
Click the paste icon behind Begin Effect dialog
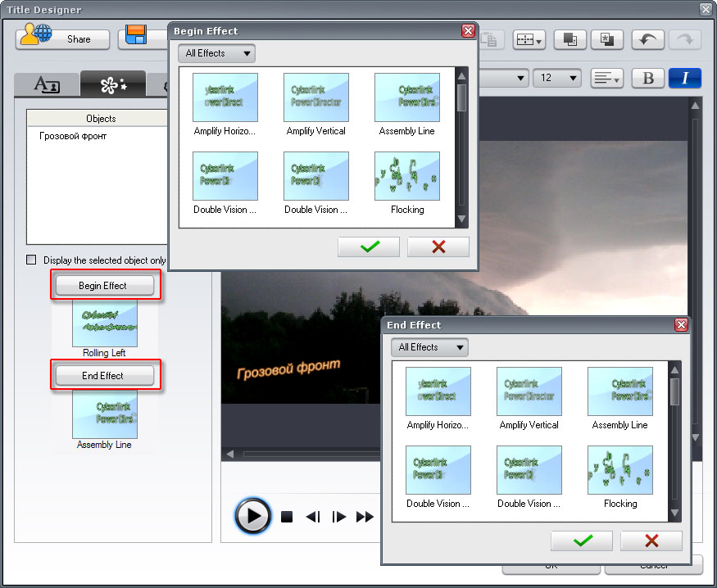pyautogui.click(x=491, y=40)
